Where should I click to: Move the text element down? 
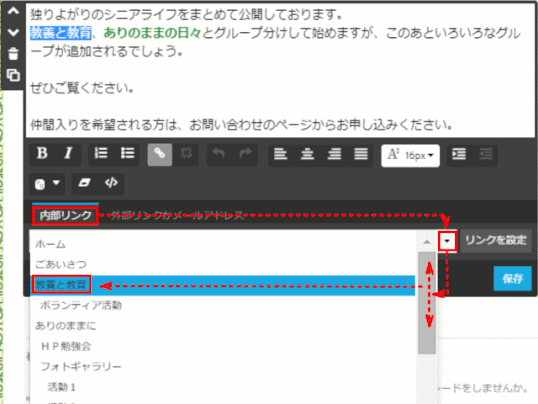coord(13,33)
